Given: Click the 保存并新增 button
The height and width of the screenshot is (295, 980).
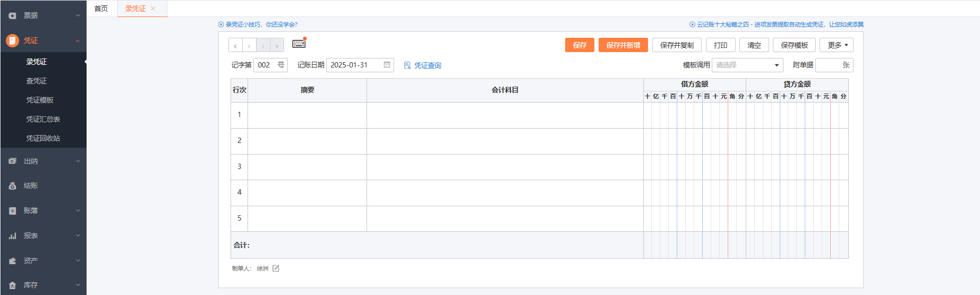Looking at the screenshot, I should pyautogui.click(x=623, y=45).
